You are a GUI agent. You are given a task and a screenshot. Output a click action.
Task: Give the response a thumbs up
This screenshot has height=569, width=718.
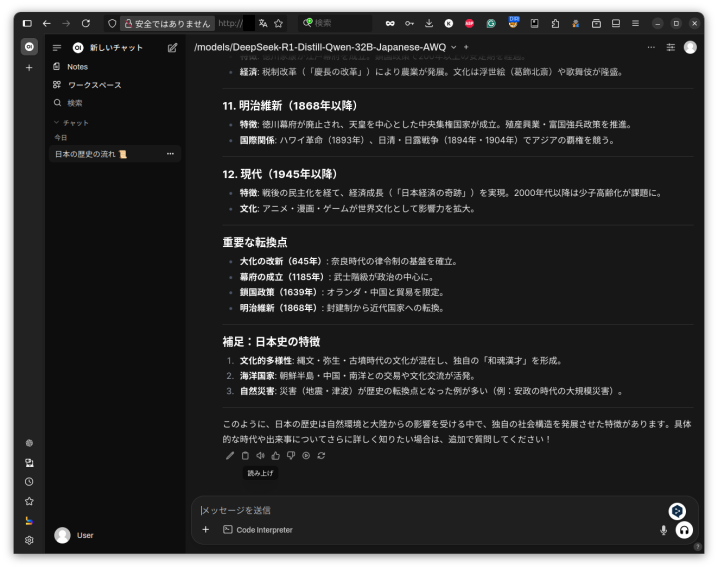276,455
